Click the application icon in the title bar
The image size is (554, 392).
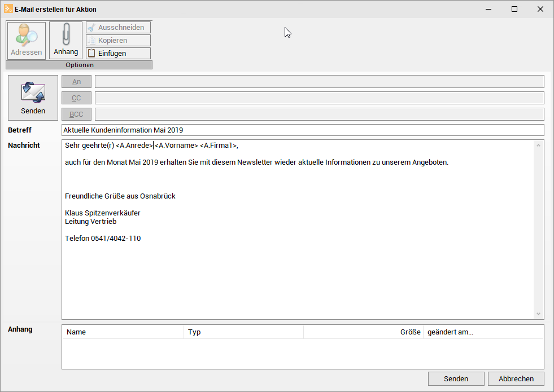[8, 8]
